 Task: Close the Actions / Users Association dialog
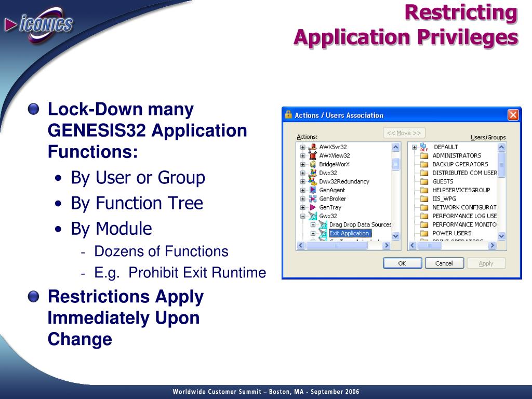click(513, 115)
